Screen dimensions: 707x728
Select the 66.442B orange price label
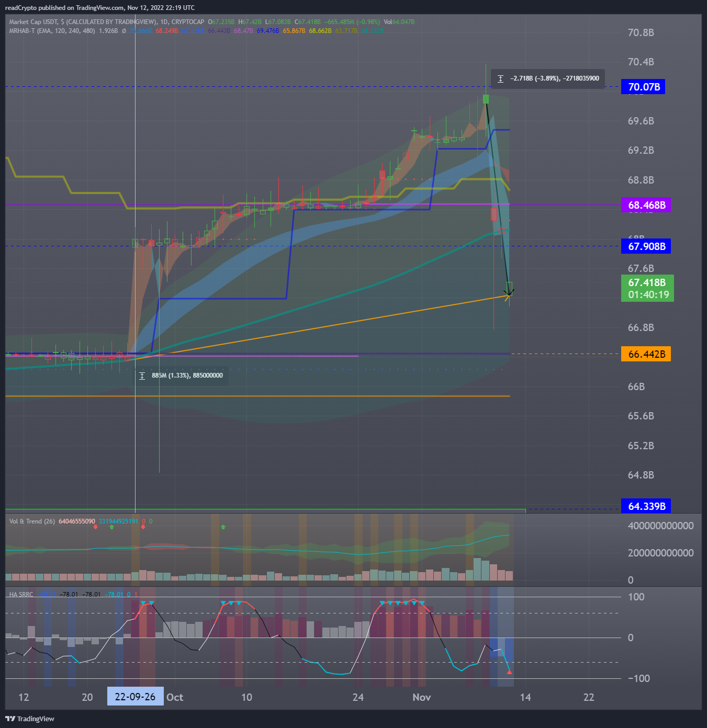click(x=646, y=354)
